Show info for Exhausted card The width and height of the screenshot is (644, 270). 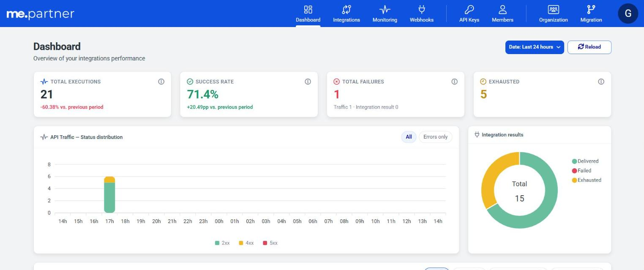[601, 82]
